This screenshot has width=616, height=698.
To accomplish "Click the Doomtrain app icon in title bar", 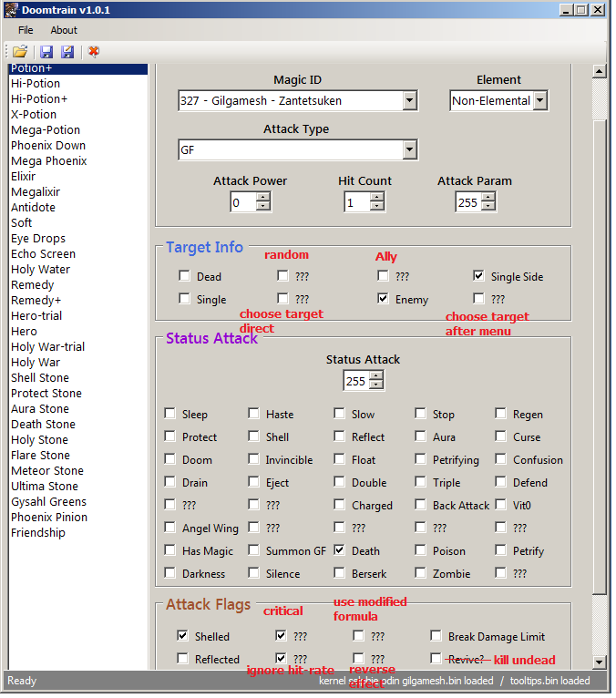I will [x=11, y=10].
